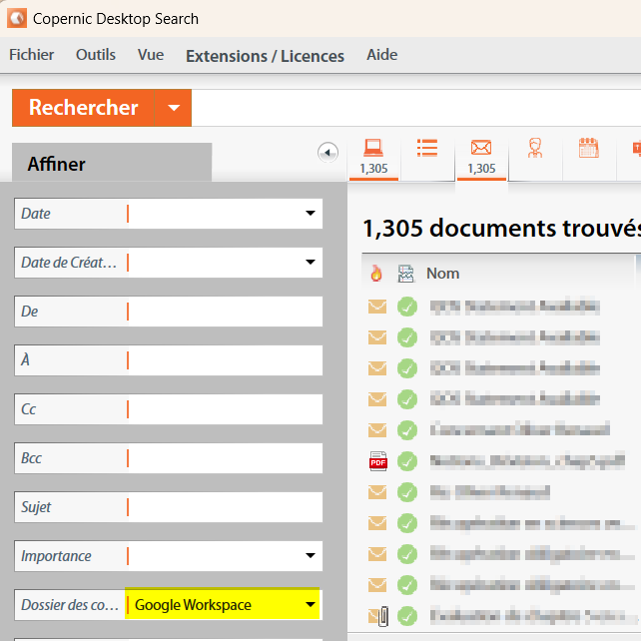Open the Rechercher button dropdown arrow

tap(174, 108)
